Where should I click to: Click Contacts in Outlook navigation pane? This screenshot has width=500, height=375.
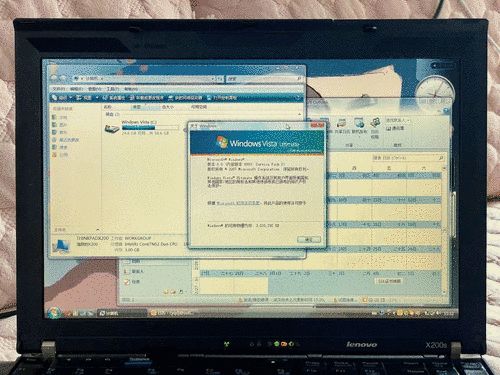(x=134, y=271)
